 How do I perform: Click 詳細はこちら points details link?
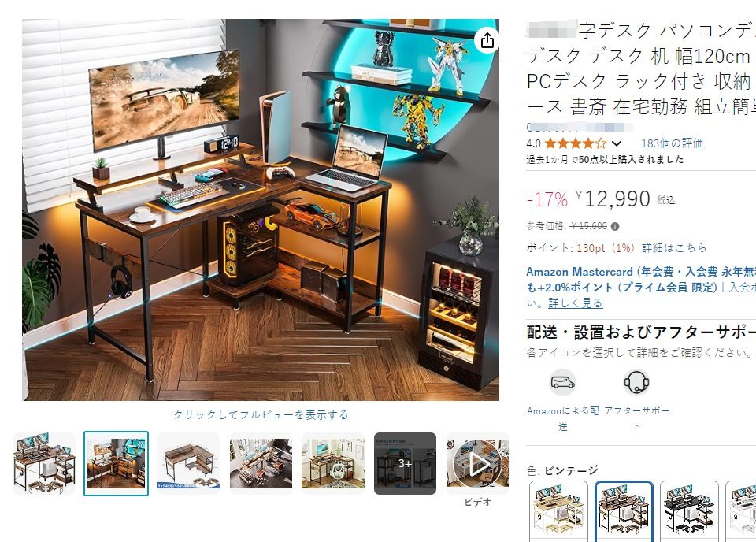673,248
